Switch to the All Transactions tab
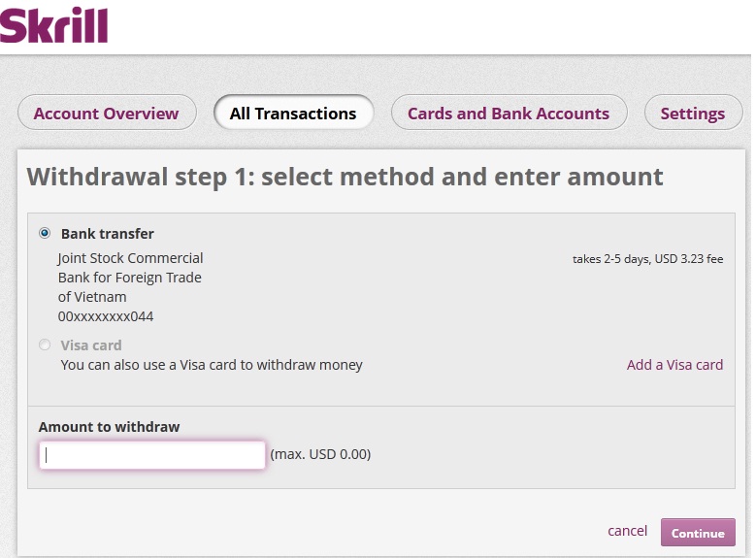 (x=293, y=114)
